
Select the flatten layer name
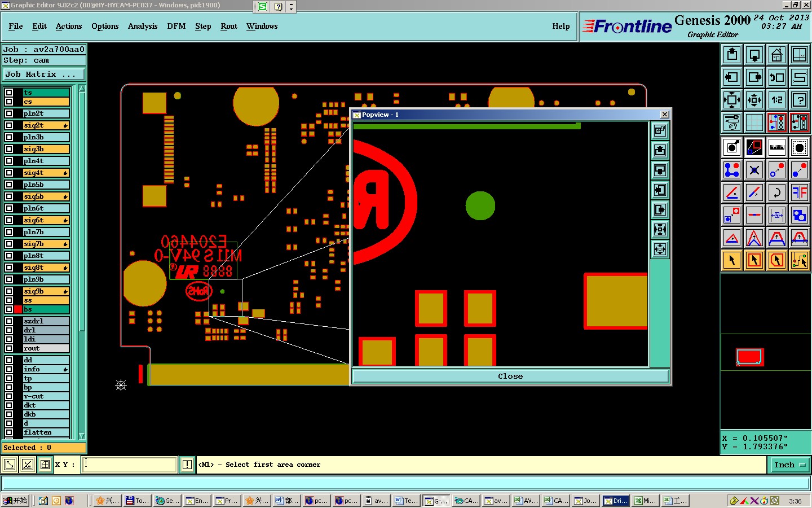pyautogui.click(x=46, y=432)
